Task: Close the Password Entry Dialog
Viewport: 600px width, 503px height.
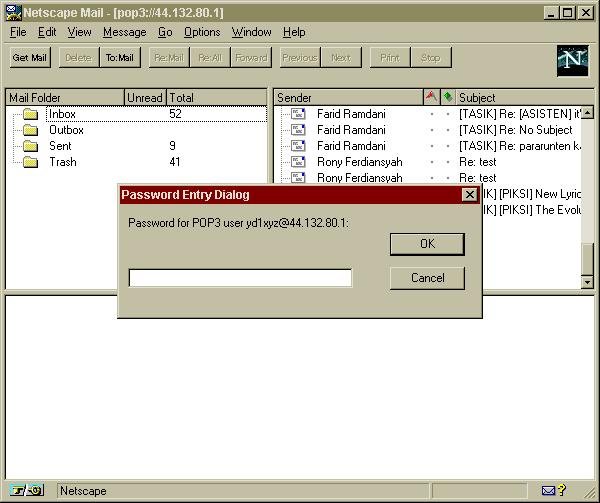Action: click(x=470, y=195)
